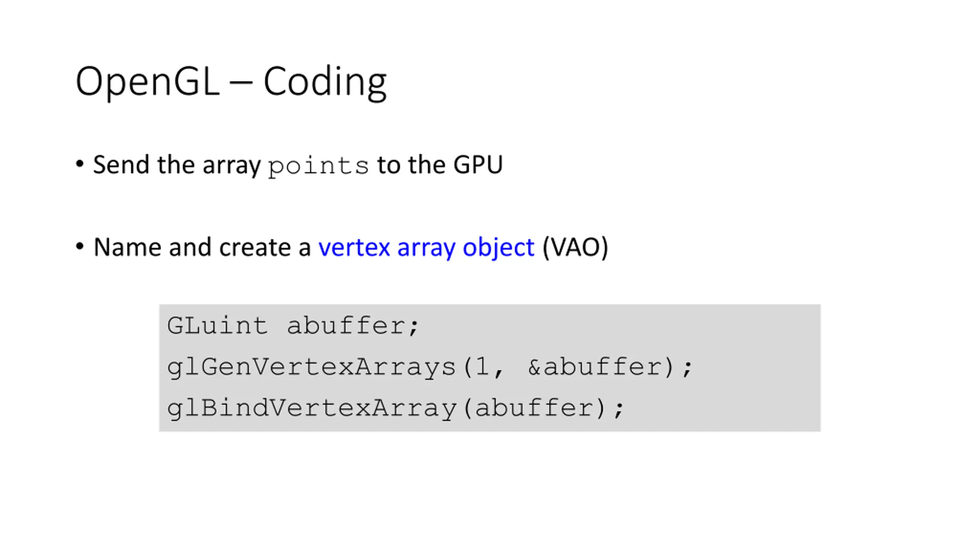This screenshot has height=551, width=980.
Task: Click the blue 'vertex array object' link text
Action: (x=426, y=248)
